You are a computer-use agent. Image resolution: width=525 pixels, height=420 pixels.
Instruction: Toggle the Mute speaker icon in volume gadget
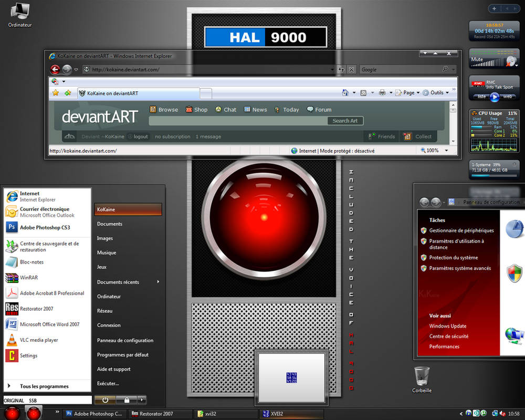click(x=511, y=61)
